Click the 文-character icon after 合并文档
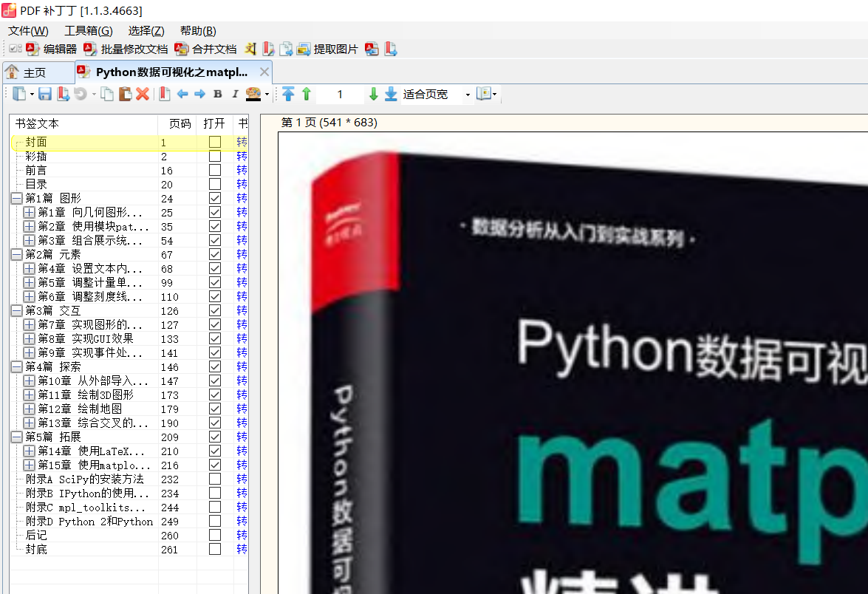 (x=250, y=49)
